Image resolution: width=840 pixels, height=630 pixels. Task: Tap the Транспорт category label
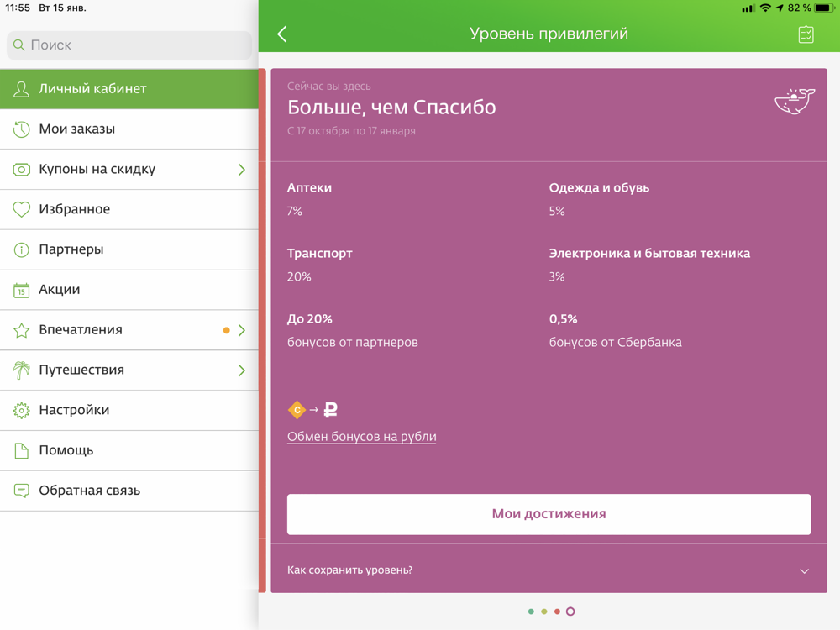click(x=320, y=254)
